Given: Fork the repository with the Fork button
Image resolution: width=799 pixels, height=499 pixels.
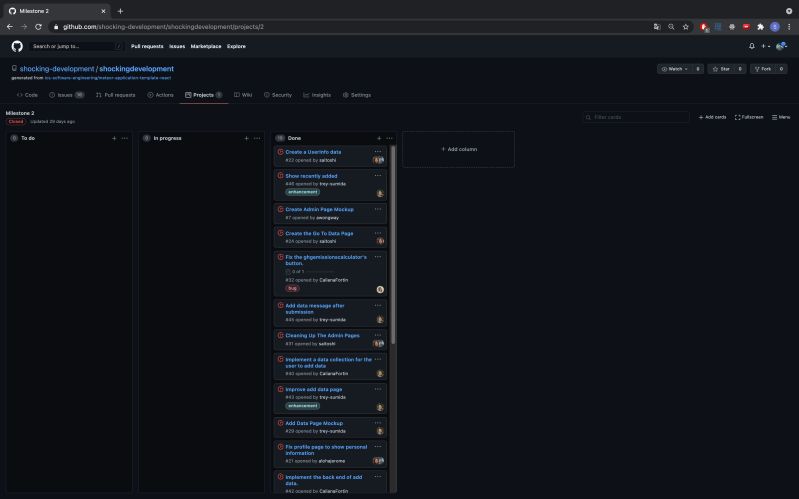Looking at the screenshot, I should (763, 69).
